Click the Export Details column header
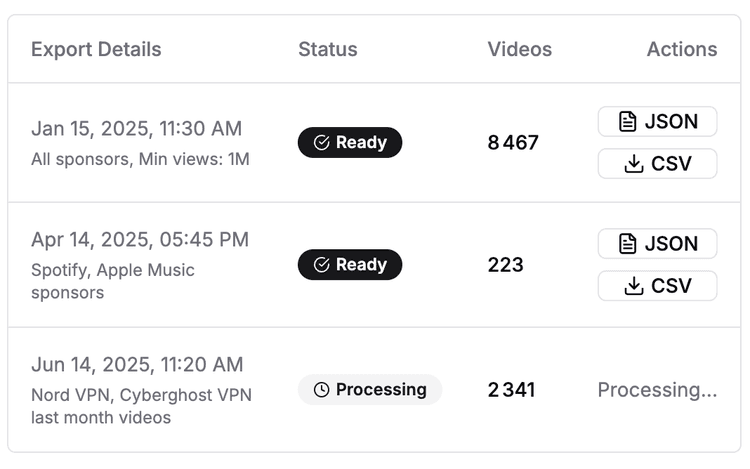This screenshot has width=750, height=469. tap(96, 49)
